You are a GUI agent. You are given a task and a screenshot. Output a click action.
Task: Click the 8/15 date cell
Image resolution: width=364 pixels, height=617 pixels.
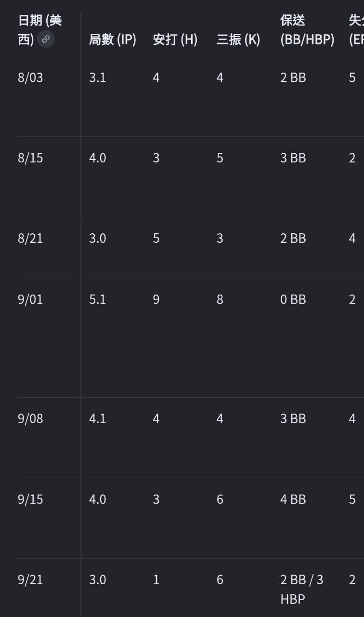(30, 158)
